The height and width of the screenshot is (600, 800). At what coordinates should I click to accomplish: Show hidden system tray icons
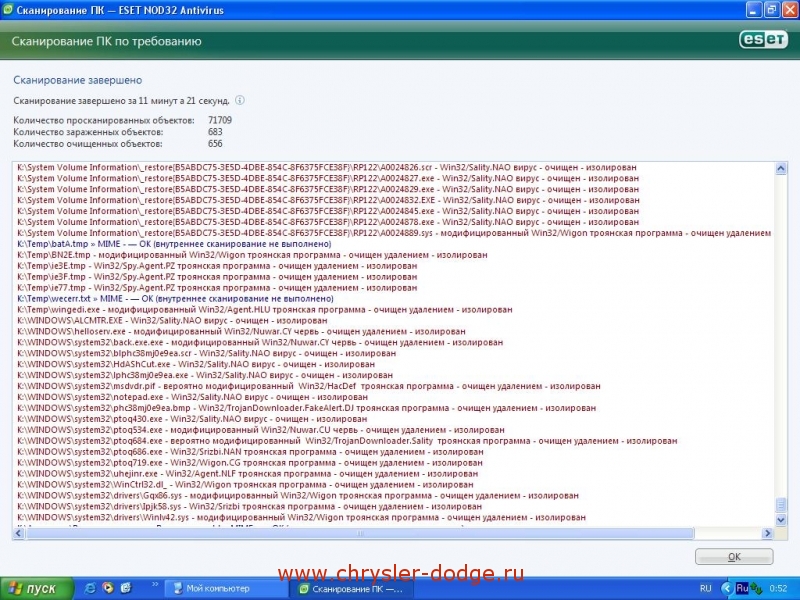point(727,588)
